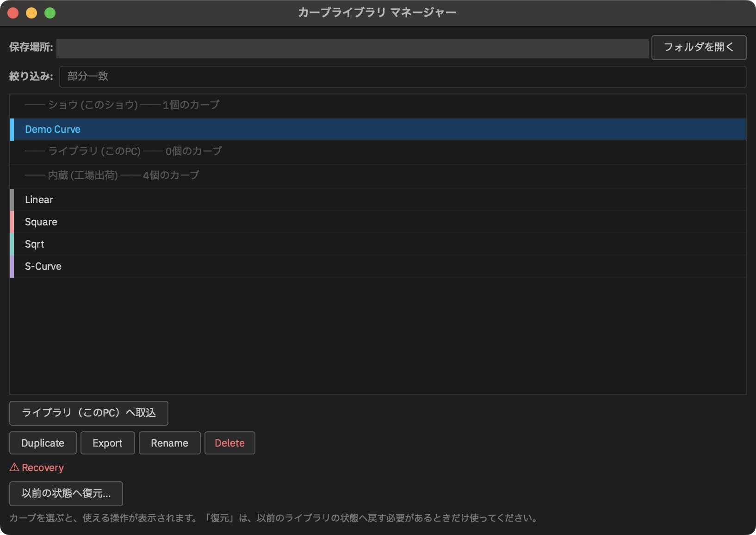Select the S-Curve row
The width and height of the screenshot is (756, 535).
pos(378,267)
